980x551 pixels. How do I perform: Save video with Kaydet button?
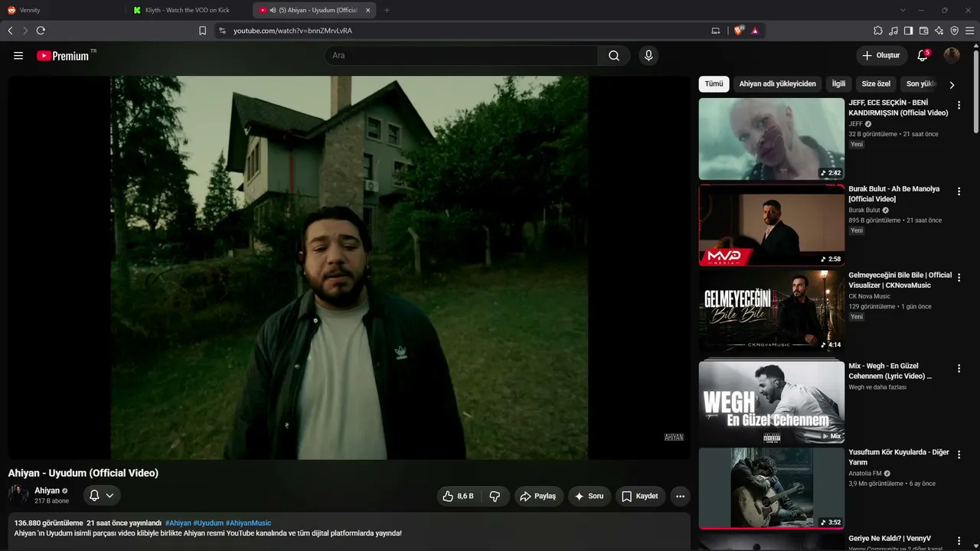(x=640, y=496)
